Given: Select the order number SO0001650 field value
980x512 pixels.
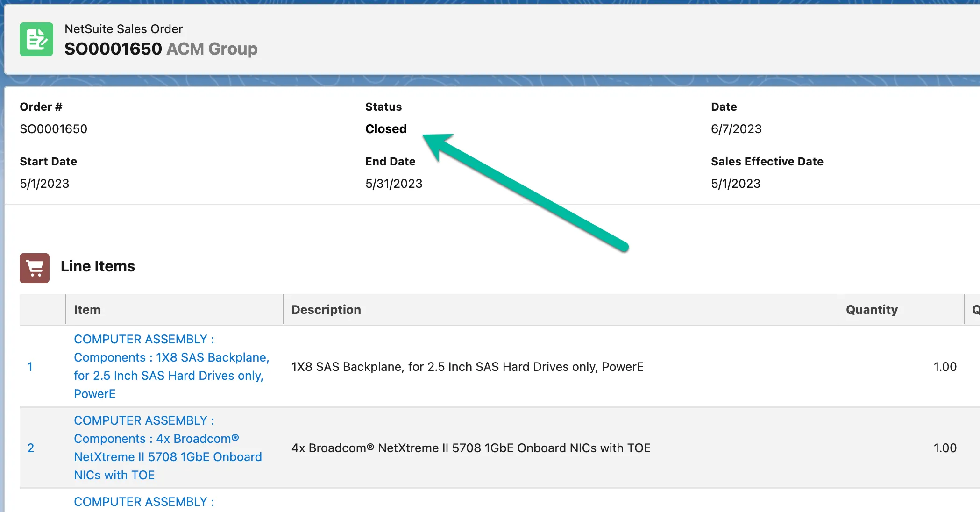Looking at the screenshot, I should point(53,129).
